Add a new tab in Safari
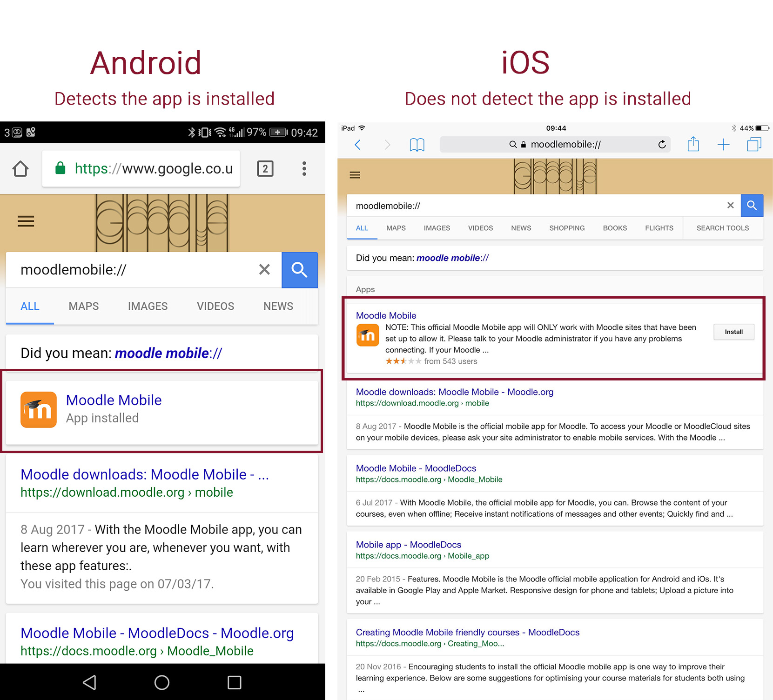The image size is (773, 700). 724,145
